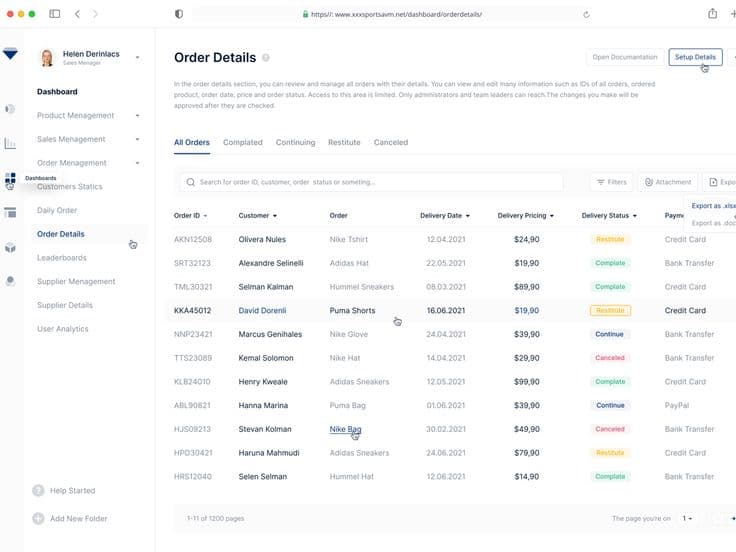The image size is (736, 552).
Task: Expand the Helen Derinlacs account menu arrow
Action: [138, 57]
